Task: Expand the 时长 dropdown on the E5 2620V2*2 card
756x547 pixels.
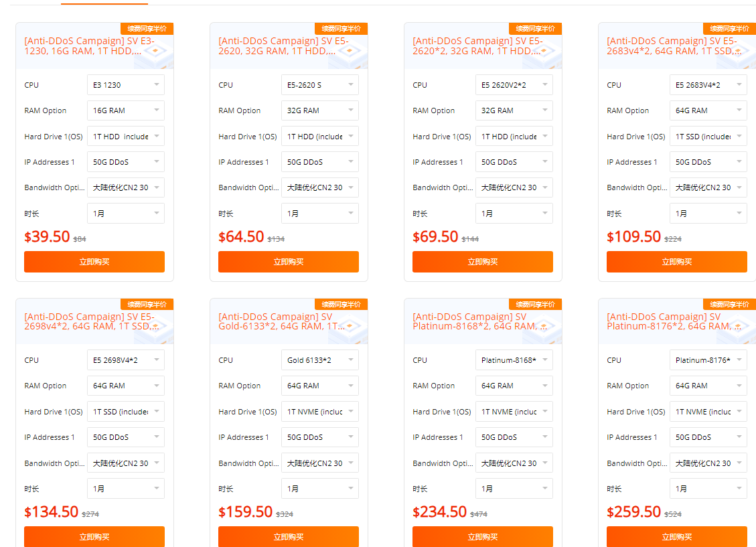Action: click(514, 214)
